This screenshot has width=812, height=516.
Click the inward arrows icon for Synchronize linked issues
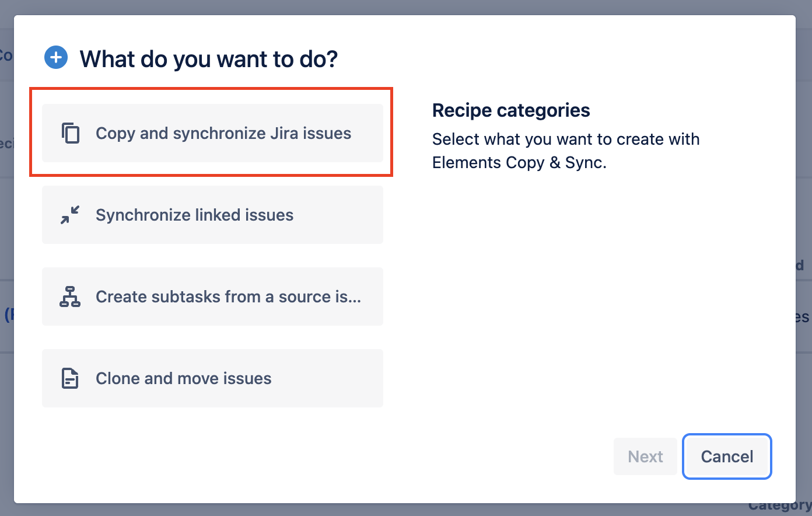[71, 215]
